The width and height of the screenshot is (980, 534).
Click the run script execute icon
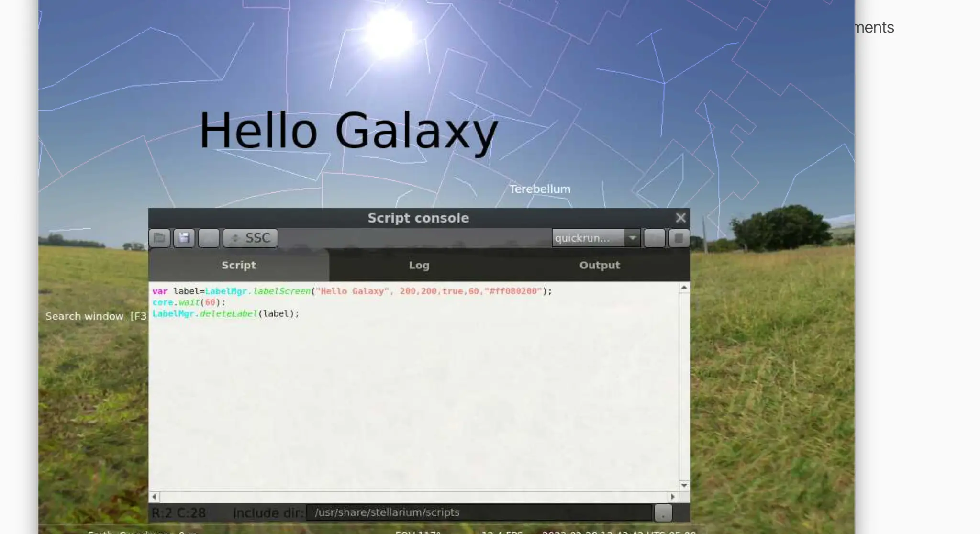coord(654,237)
